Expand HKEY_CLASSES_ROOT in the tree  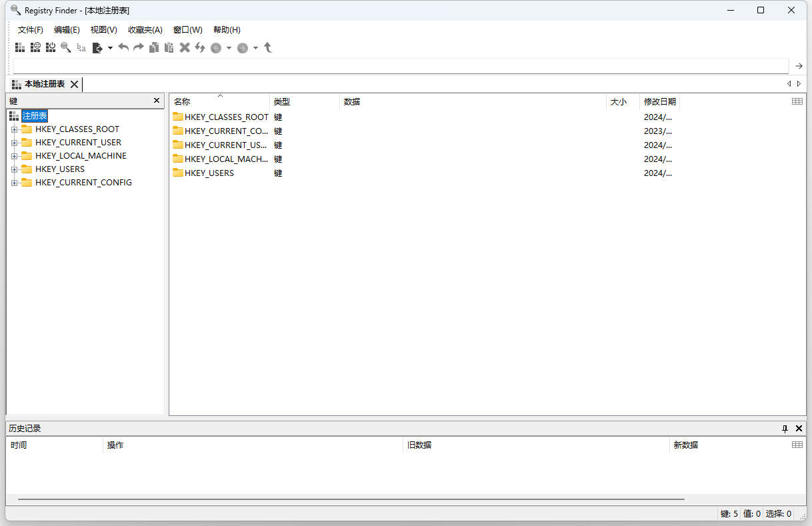[x=15, y=129]
